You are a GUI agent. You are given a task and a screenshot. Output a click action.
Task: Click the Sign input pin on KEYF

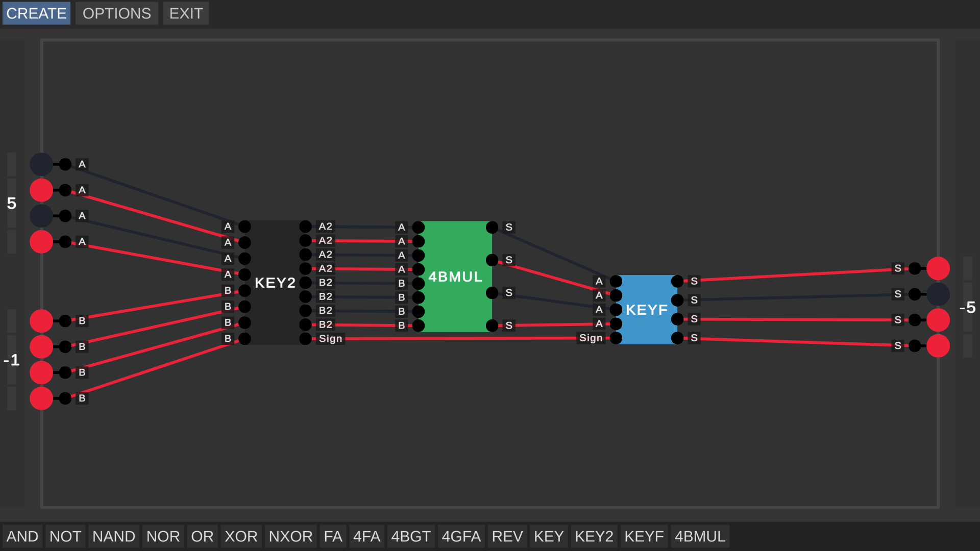[x=616, y=338]
